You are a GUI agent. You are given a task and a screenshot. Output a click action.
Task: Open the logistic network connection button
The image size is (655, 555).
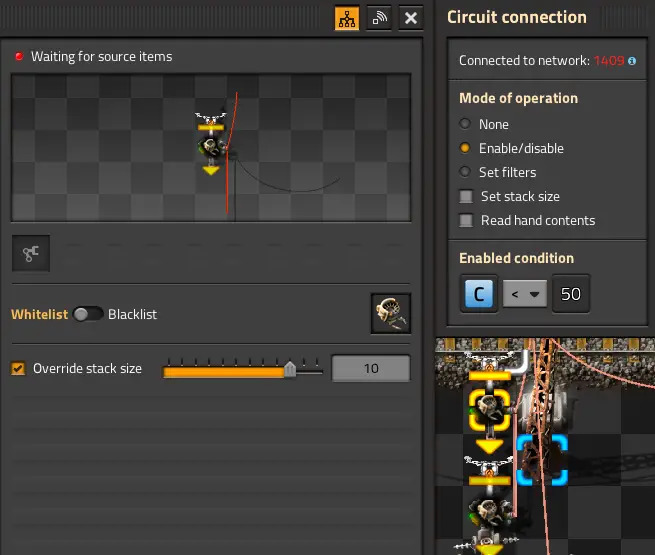tap(379, 18)
